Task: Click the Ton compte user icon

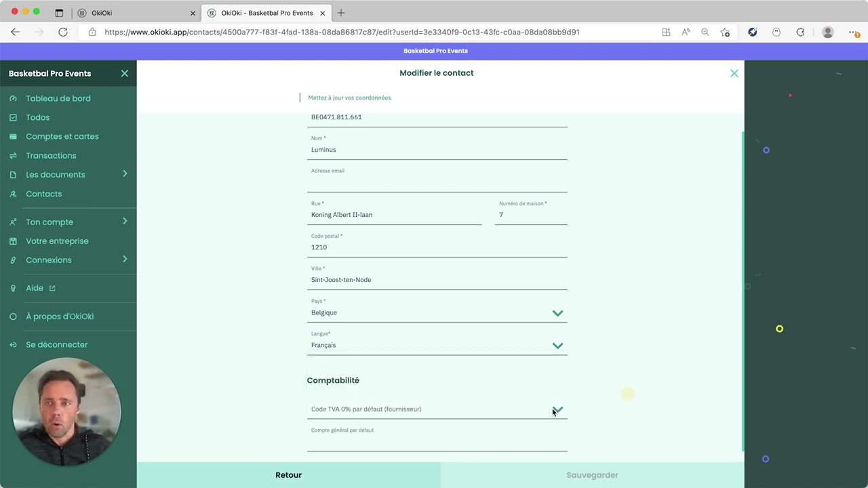Action: point(13,222)
